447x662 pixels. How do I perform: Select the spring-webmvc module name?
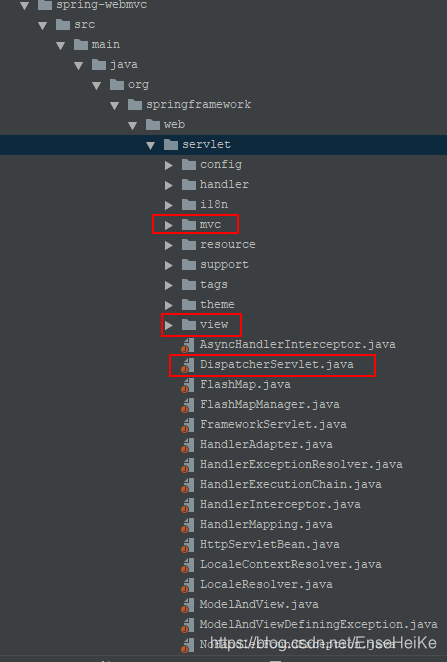102,5
